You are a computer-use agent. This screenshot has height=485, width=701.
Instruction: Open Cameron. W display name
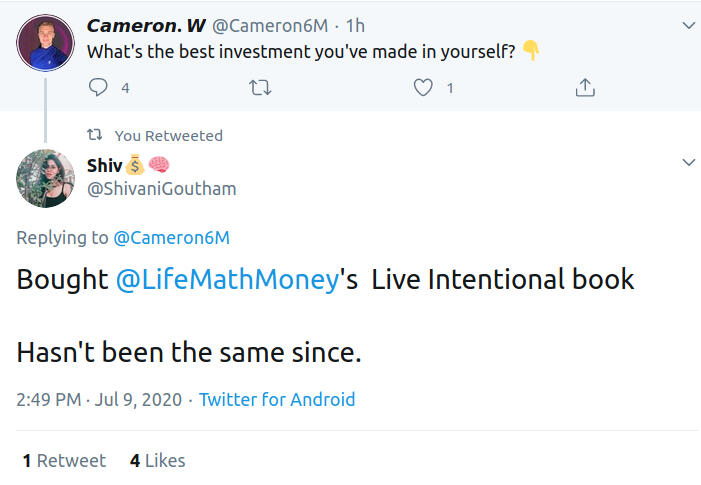[x=146, y=25]
